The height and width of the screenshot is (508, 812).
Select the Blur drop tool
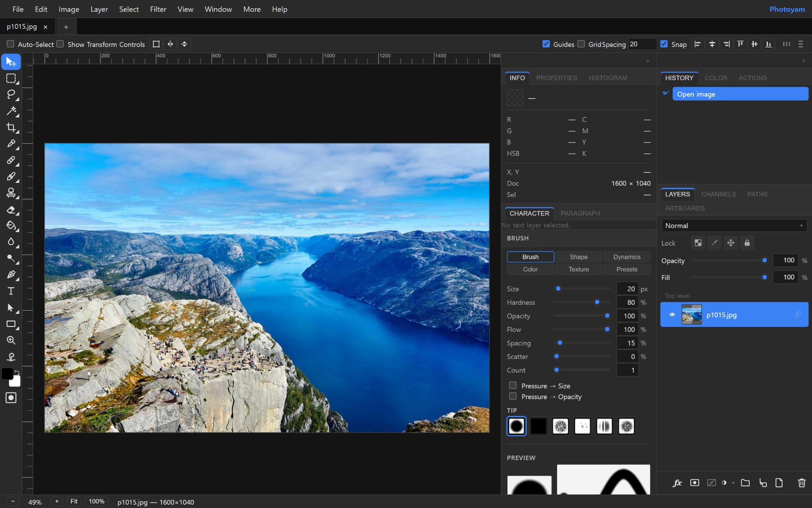click(11, 242)
